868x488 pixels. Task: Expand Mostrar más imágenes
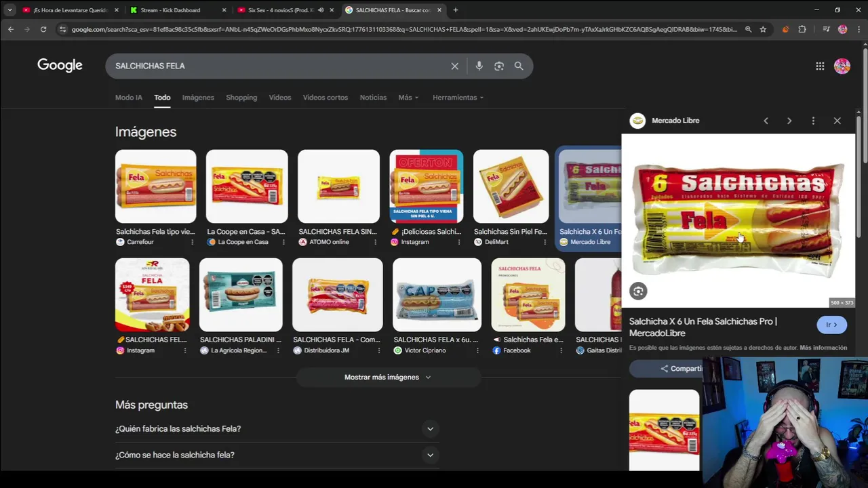(x=388, y=377)
